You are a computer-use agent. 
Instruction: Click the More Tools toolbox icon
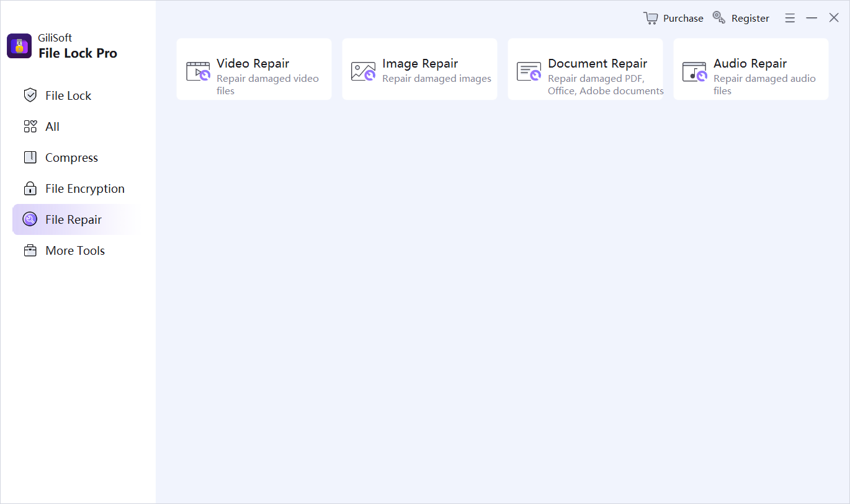coord(30,250)
